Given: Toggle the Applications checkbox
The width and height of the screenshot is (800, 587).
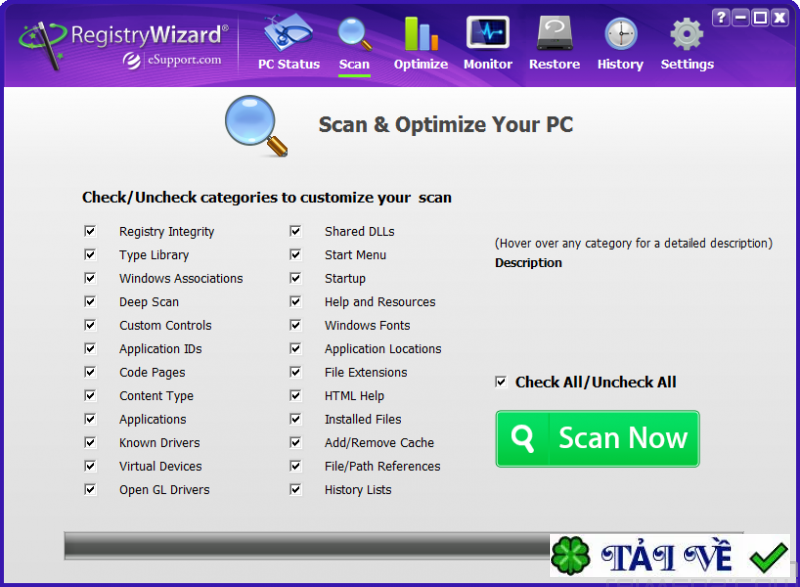Looking at the screenshot, I should [90, 419].
